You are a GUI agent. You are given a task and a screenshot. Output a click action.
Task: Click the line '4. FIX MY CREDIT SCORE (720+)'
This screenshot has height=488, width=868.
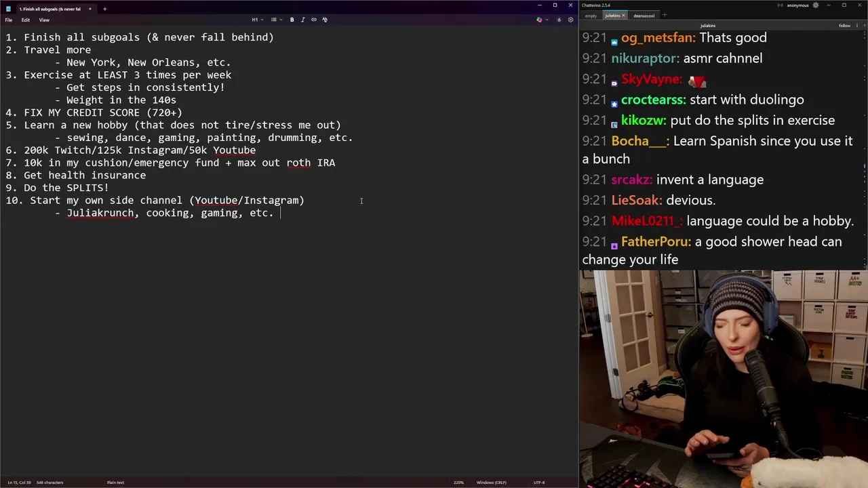pos(94,113)
